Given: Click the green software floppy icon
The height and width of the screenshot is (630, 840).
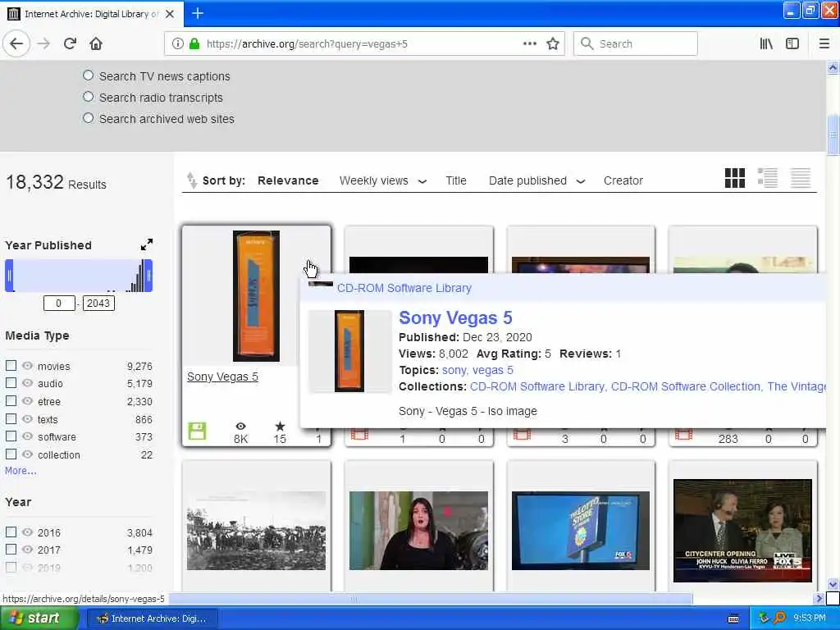Looking at the screenshot, I should click(x=197, y=431).
